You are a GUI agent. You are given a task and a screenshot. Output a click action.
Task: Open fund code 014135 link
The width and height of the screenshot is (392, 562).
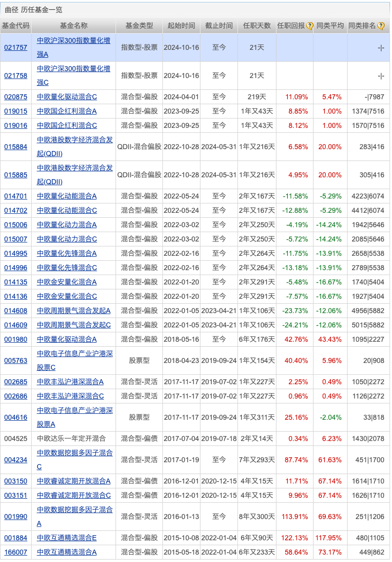[x=15, y=282]
